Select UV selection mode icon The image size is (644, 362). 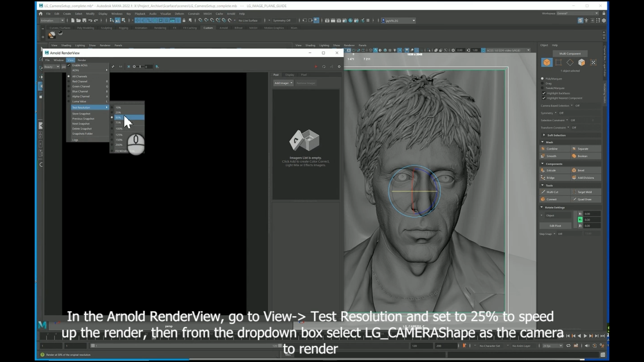point(593,63)
